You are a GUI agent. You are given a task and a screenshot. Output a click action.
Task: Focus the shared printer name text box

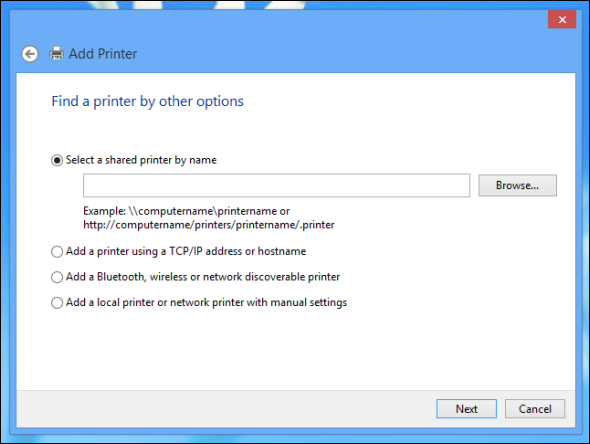tap(277, 185)
